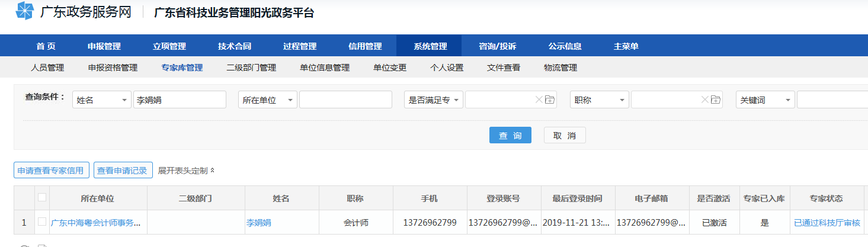The image size is (868, 247).
Task: Switch to the 申报资格管理 submenu
Action: coord(113,68)
